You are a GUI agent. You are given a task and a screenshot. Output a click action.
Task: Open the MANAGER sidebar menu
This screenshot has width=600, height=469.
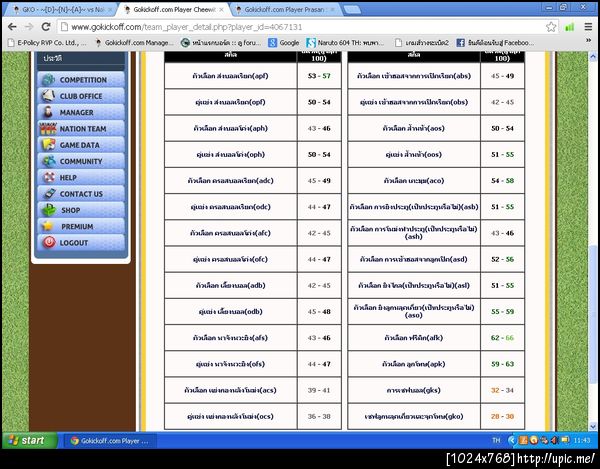[x=81, y=112]
